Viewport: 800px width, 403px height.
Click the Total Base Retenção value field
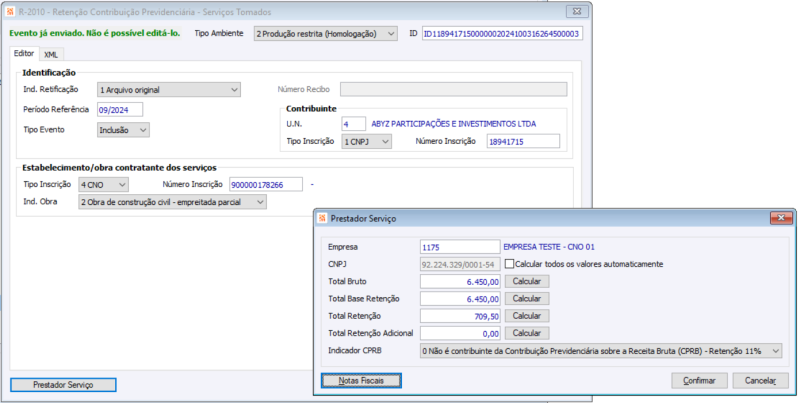(x=460, y=298)
